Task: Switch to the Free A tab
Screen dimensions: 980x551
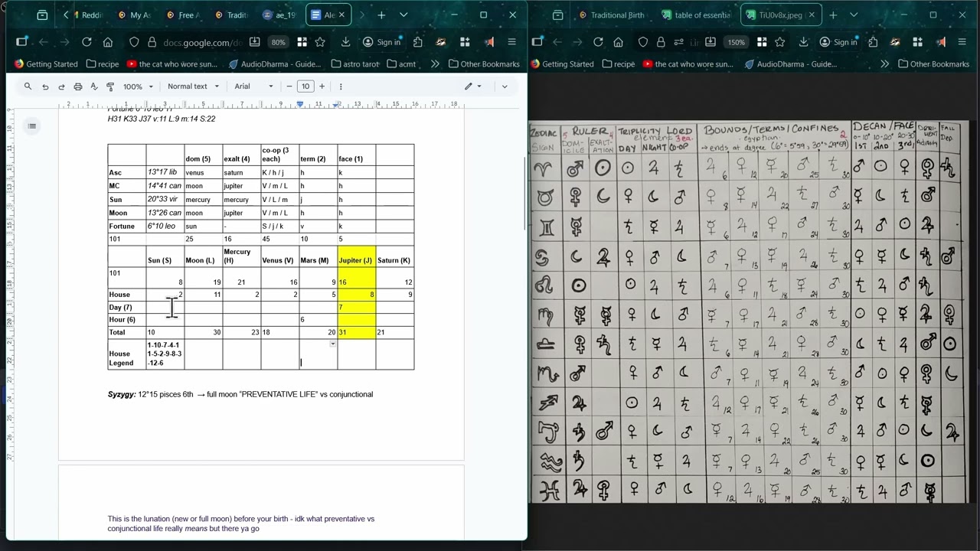Action: [x=182, y=15]
